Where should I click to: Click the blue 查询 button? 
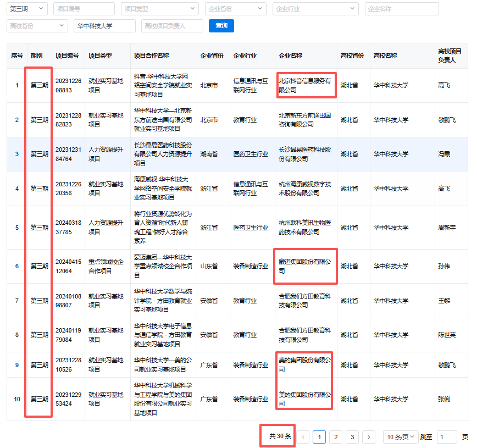point(221,26)
